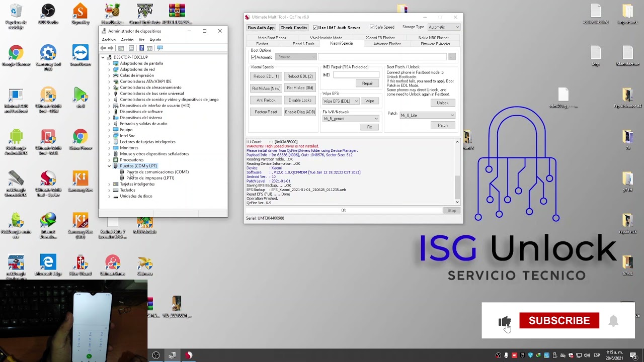644x362 pixels.
Task: Click Forward arrow in Device Manager toolbar
Action: (x=110, y=48)
